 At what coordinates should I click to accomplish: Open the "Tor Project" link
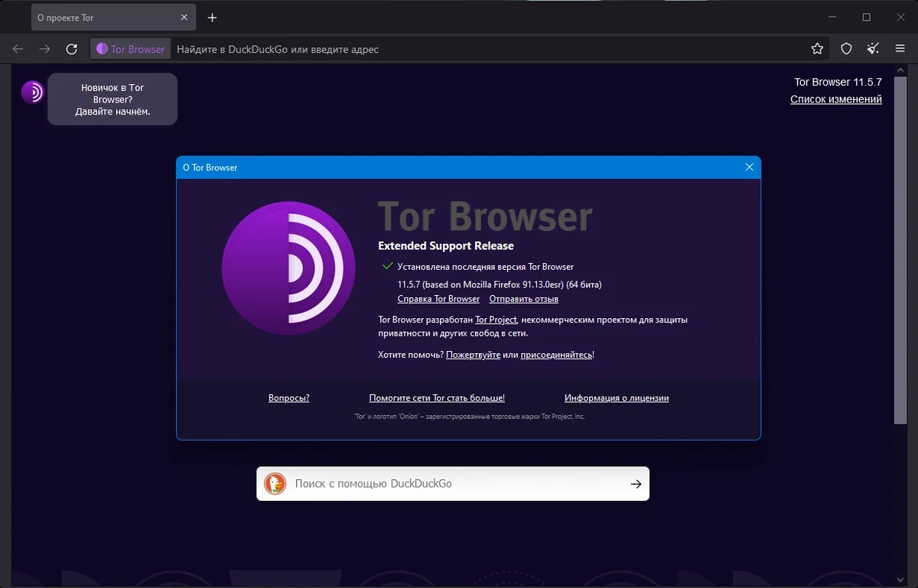tap(496, 320)
